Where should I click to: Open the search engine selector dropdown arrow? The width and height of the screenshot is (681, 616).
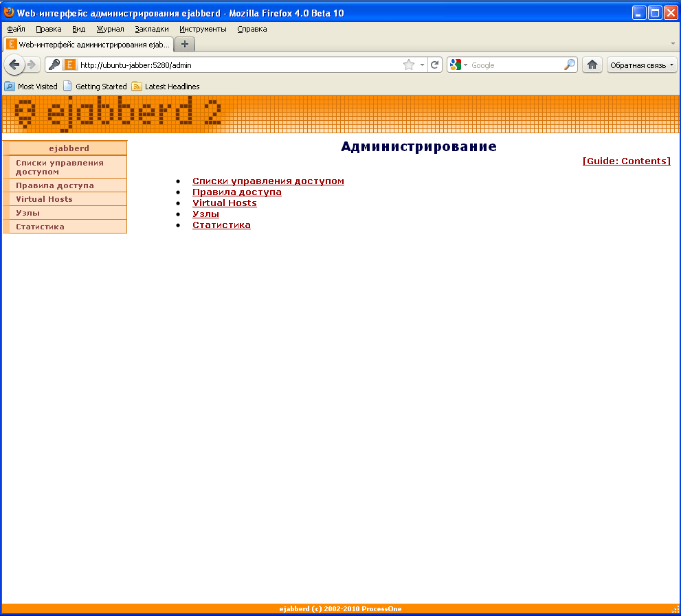pos(465,65)
